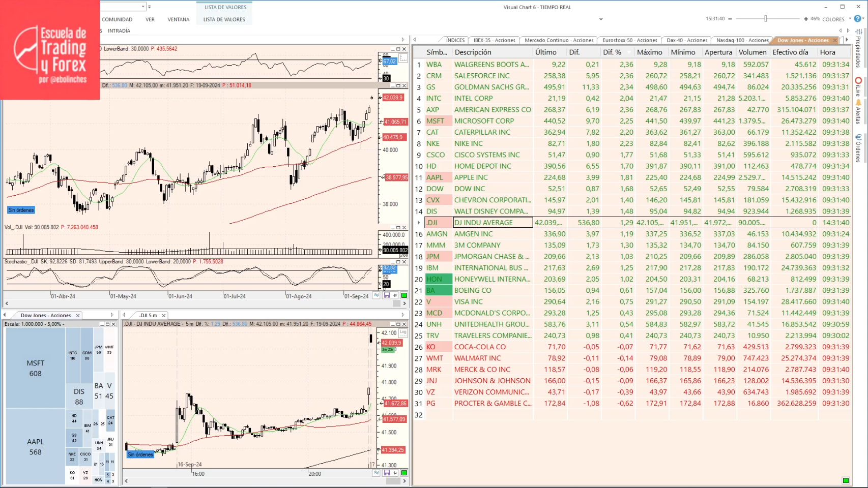Viewport: 868px width, 488px height.
Task: Sort table by Volumen column header
Action: [x=753, y=52]
